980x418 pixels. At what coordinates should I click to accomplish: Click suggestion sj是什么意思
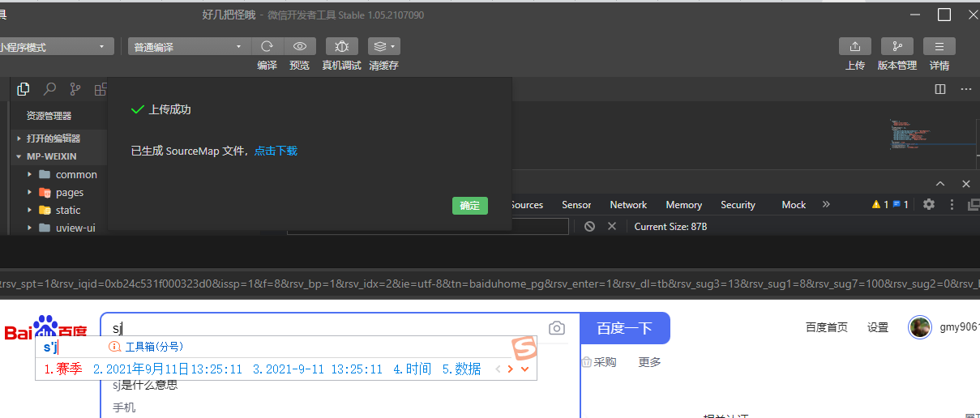(145, 385)
